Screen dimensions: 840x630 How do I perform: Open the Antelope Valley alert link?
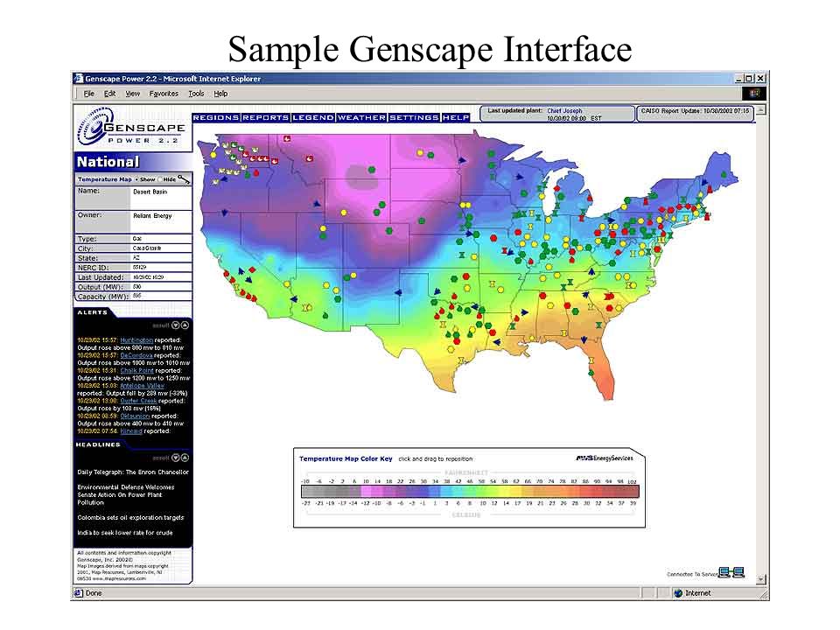click(x=142, y=386)
